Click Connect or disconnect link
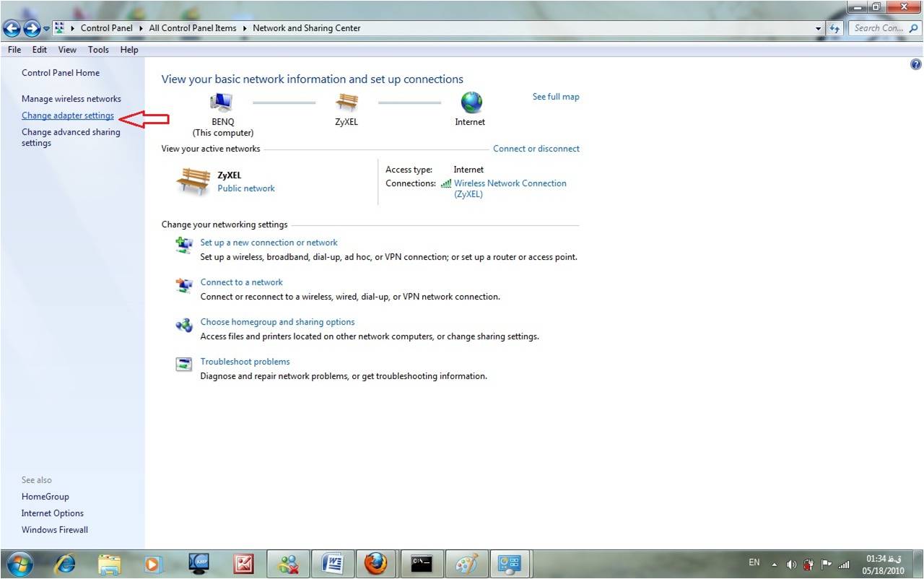This screenshot has height=579, width=924. (x=536, y=149)
